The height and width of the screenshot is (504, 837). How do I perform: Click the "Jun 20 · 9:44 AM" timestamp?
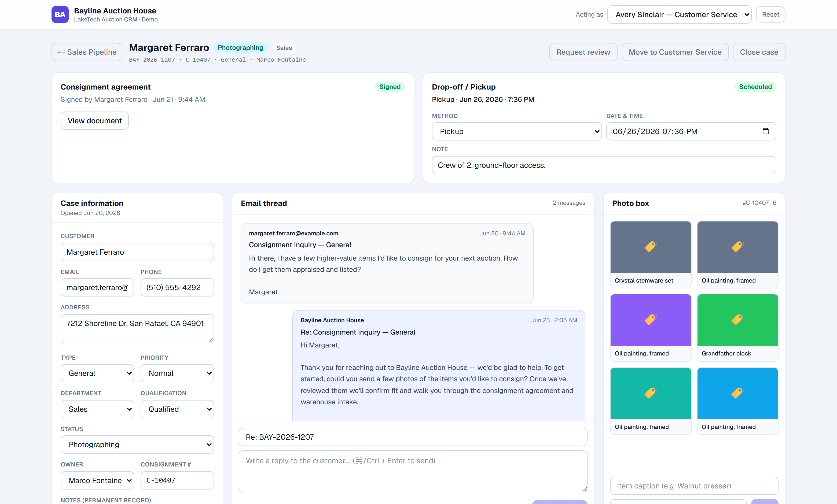coord(502,233)
